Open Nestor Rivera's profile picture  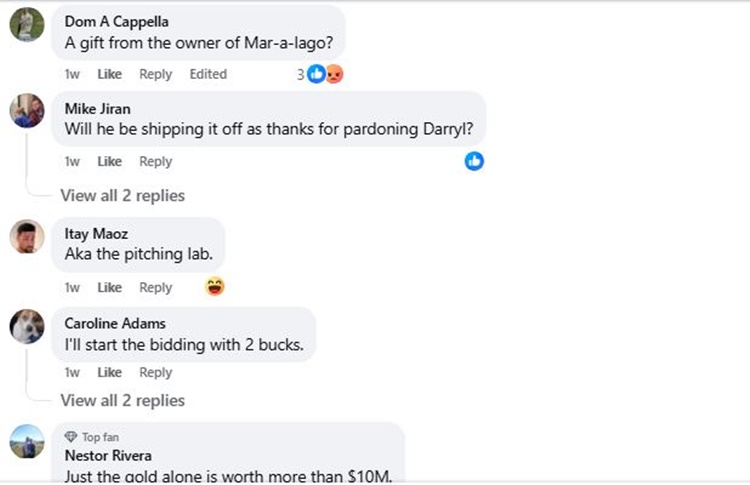(x=27, y=441)
